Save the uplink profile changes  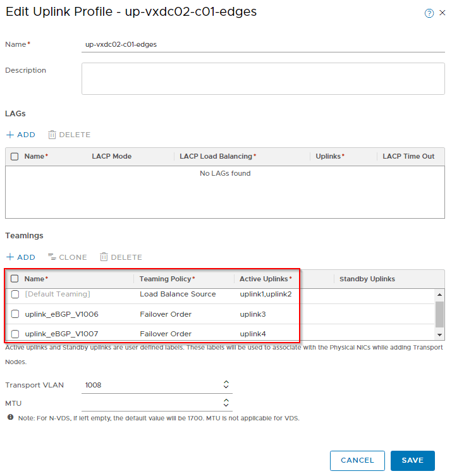point(413,460)
